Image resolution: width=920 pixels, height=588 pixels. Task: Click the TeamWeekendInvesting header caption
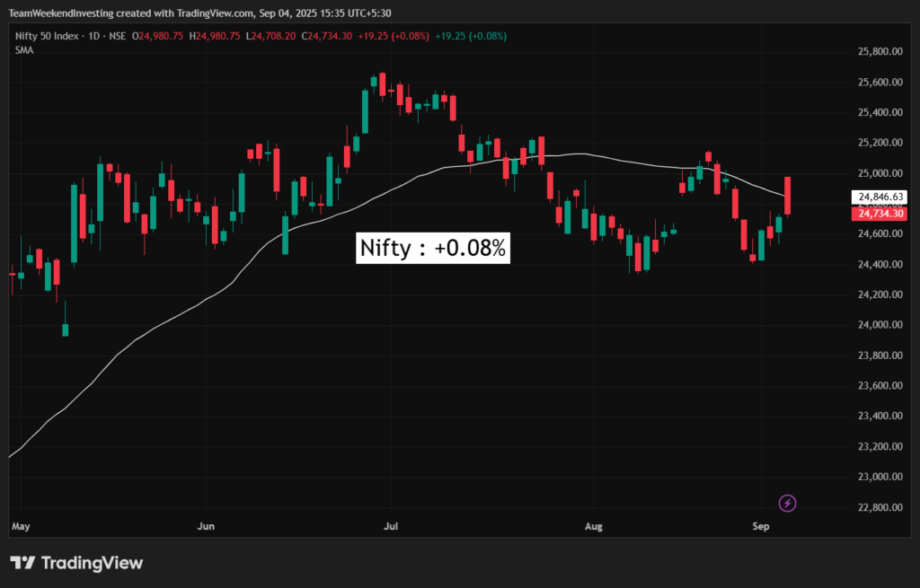pos(199,13)
